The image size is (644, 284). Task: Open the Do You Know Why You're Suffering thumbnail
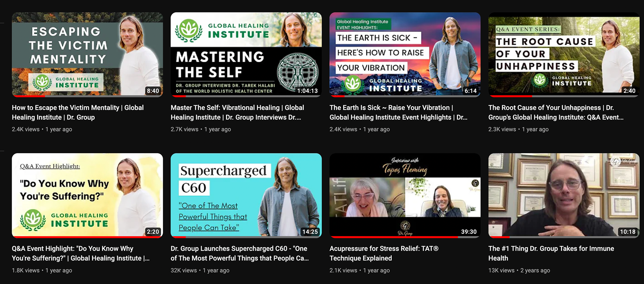click(87, 195)
